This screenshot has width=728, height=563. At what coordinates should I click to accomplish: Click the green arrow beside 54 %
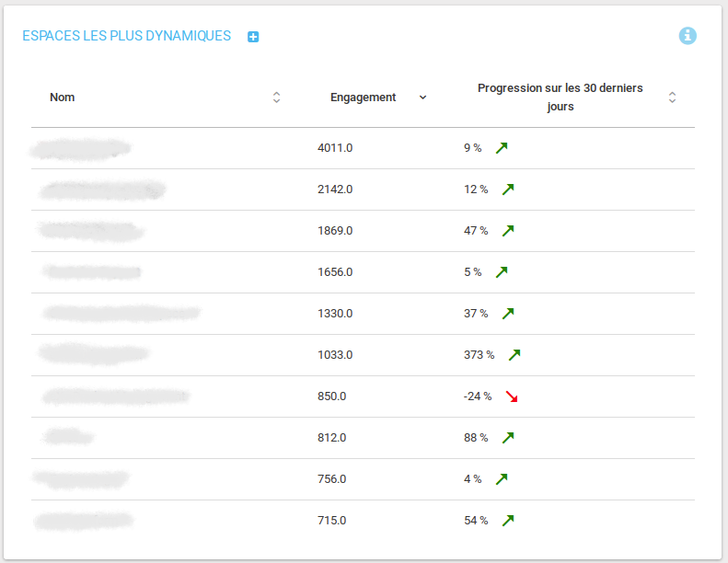click(x=507, y=521)
